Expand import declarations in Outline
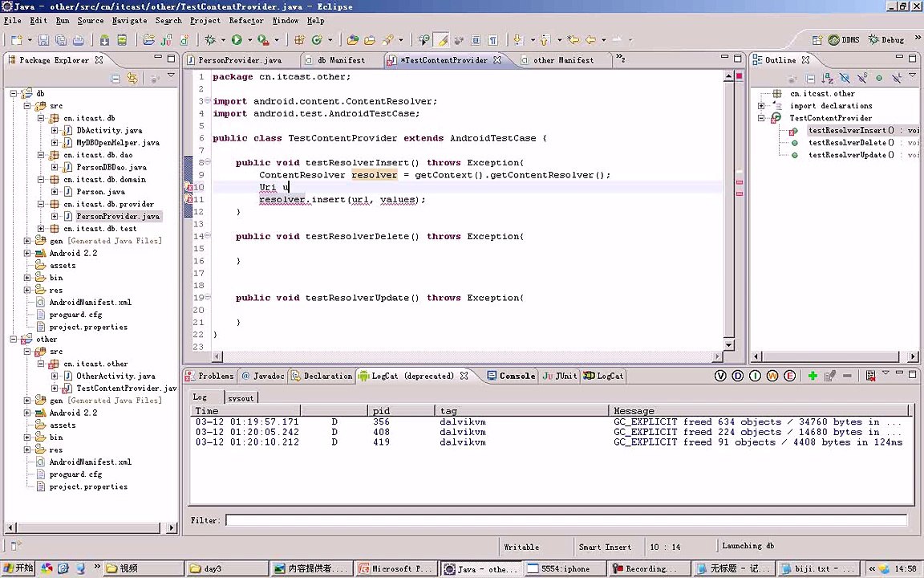The width and height of the screenshot is (924, 578). pyautogui.click(x=761, y=106)
